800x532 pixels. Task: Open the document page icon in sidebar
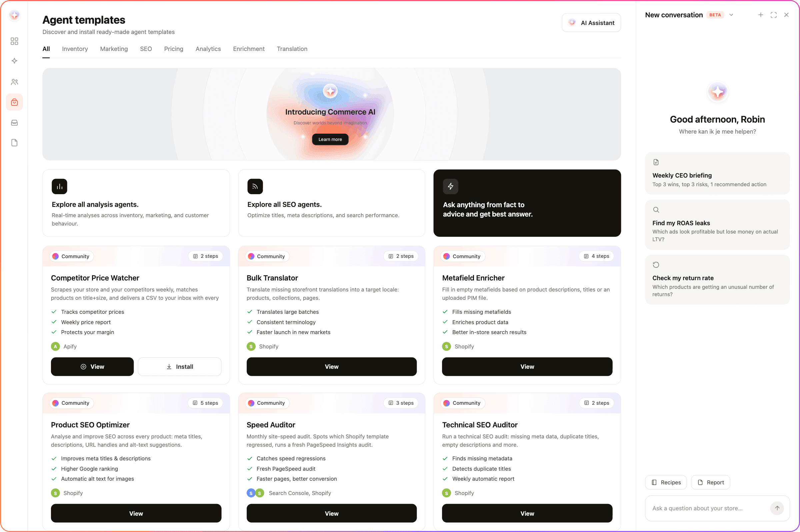coord(14,143)
